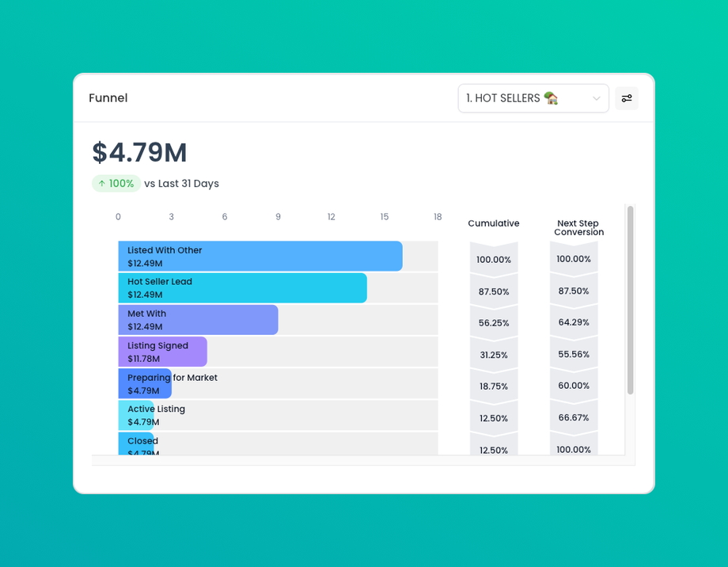Select the Listed With Other funnel bar

tap(260, 256)
